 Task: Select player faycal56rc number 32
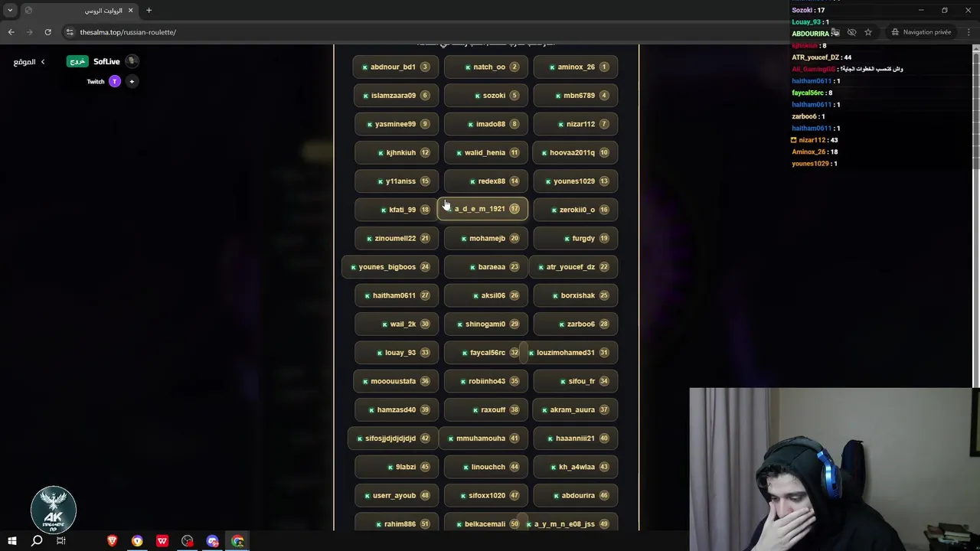click(x=485, y=353)
